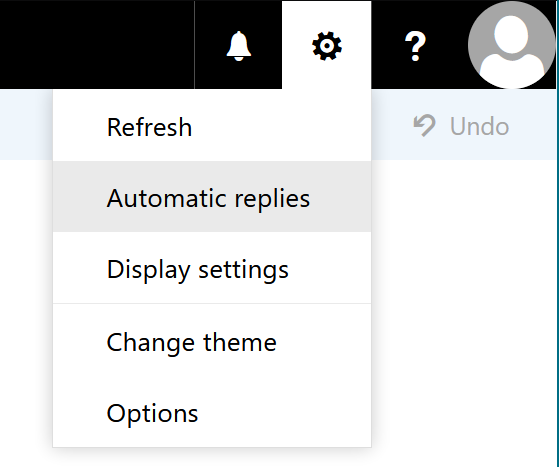This screenshot has width=559, height=467.
Task: Go to full Options page
Action: click(x=212, y=413)
